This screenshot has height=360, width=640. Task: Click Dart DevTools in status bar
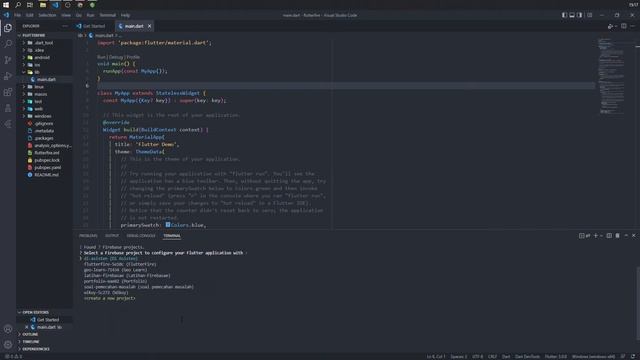[x=527, y=356]
